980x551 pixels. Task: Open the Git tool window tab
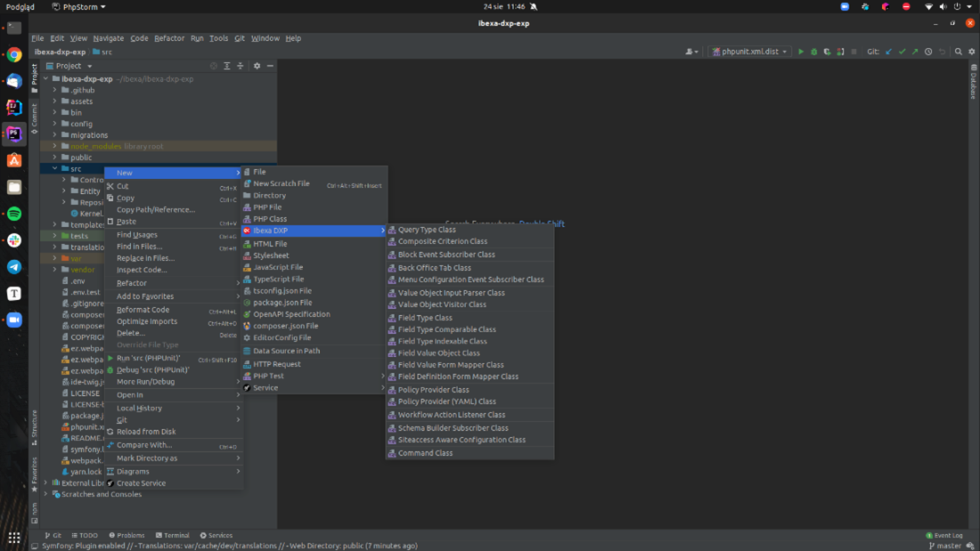pos(53,535)
